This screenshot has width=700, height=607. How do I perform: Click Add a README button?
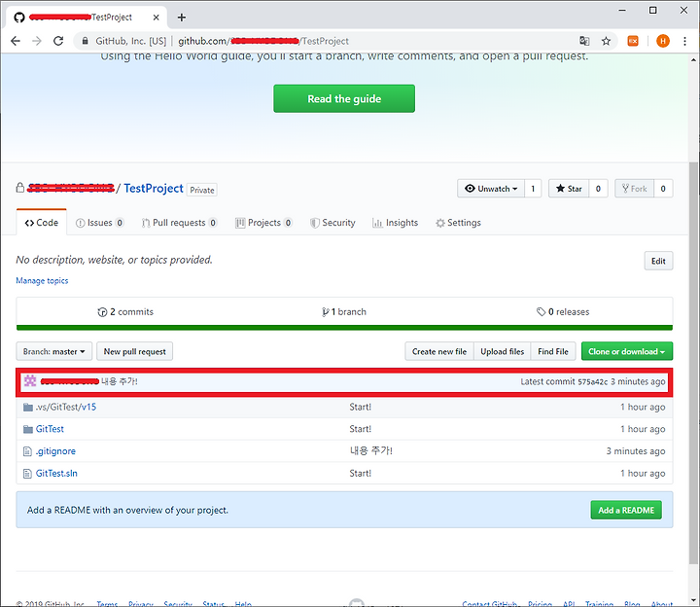pos(626,510)
